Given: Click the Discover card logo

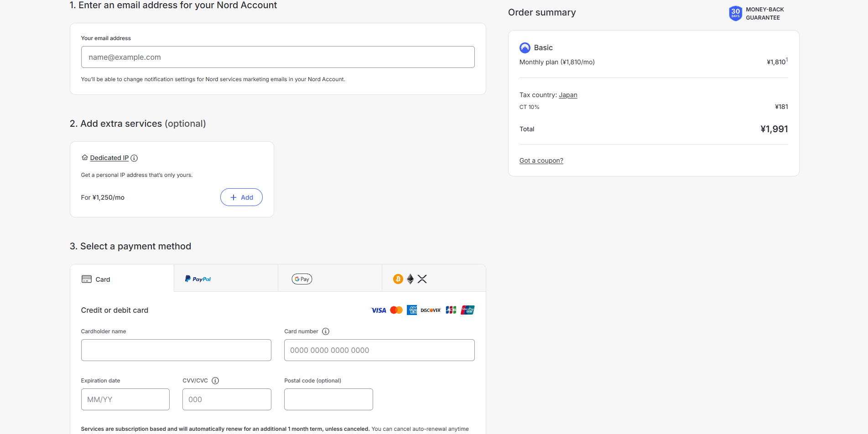Looking at the screenshot, I should click(x=431, y=310).
